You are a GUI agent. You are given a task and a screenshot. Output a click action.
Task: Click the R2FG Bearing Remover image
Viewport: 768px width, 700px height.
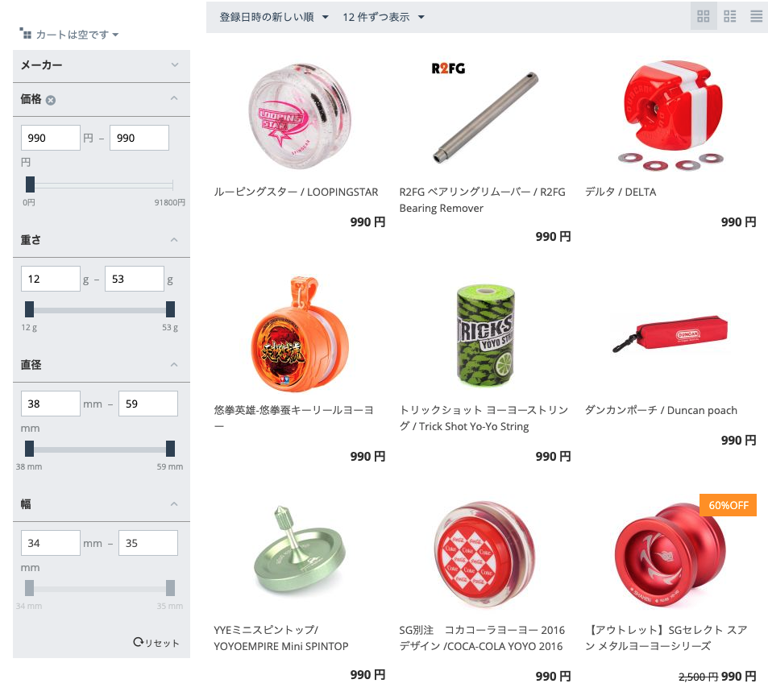click(484, 115)
